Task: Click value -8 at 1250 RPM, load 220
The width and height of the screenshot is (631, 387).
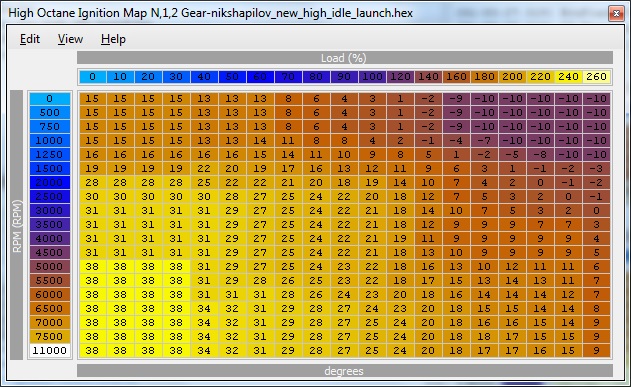Action: point(540,154)
